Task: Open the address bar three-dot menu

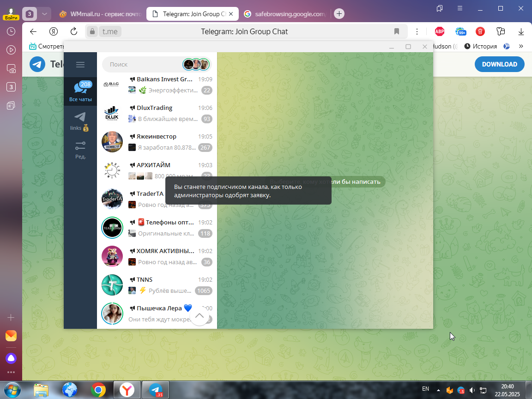Action: 417,31
